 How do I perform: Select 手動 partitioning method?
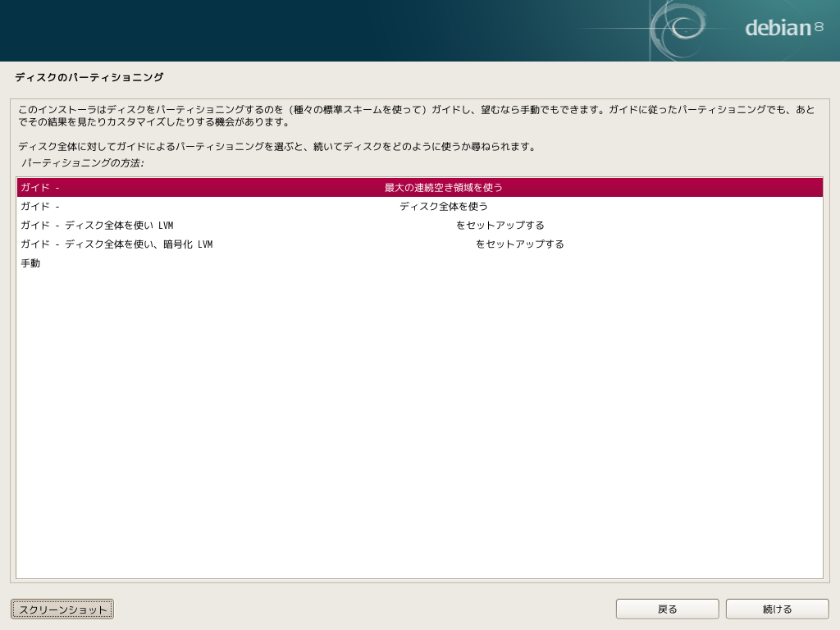point(419,263)
